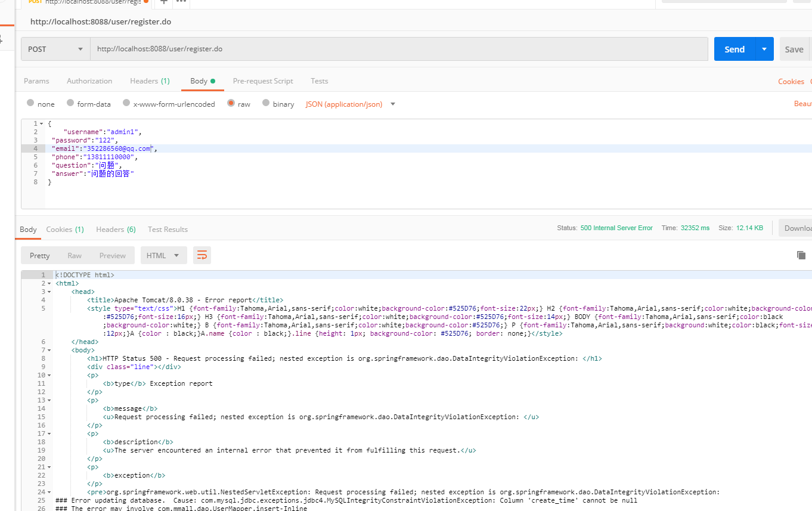812x511 pixels.
Task: Click the Apache Tomcat title line
Action: coord(185,300)
